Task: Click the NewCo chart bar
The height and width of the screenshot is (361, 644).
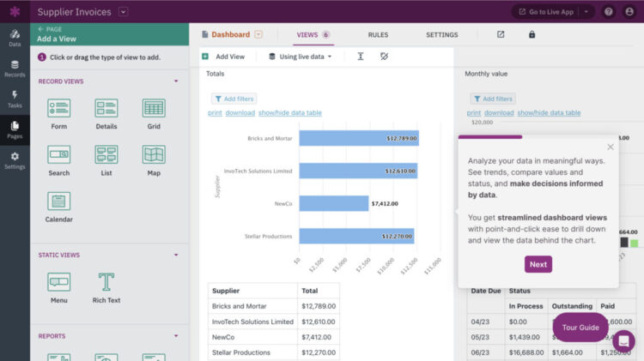Action: click(334, 203)
